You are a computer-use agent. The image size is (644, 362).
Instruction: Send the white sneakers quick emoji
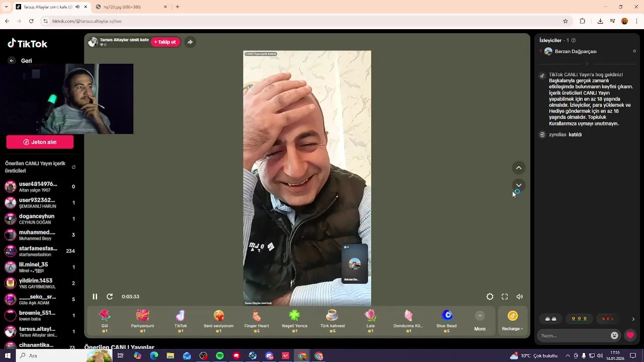551,319
